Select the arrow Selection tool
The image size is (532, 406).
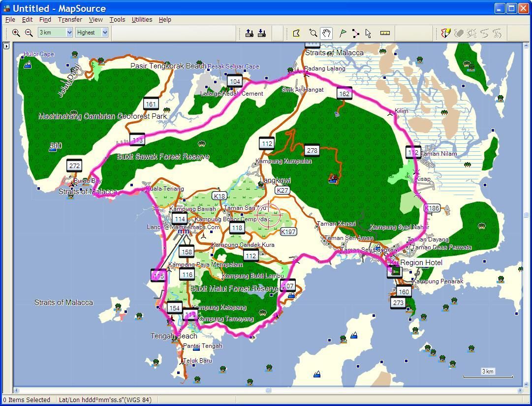[x=369, y=33]
